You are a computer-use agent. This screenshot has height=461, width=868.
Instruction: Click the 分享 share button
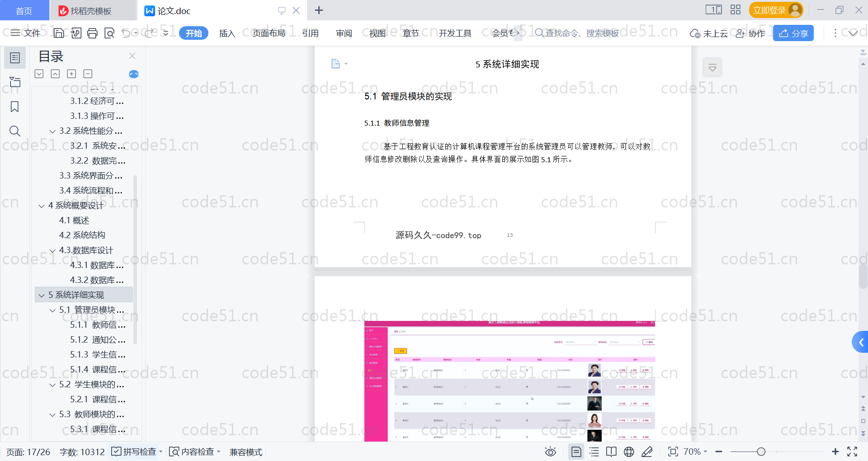coord(793,33)
